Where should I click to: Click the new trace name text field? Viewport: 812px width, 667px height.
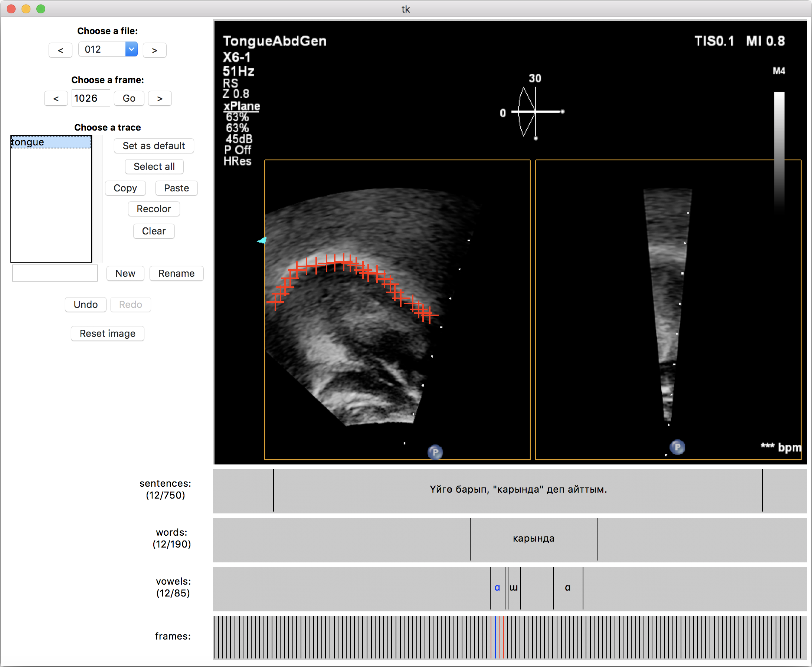click(55, 273)
